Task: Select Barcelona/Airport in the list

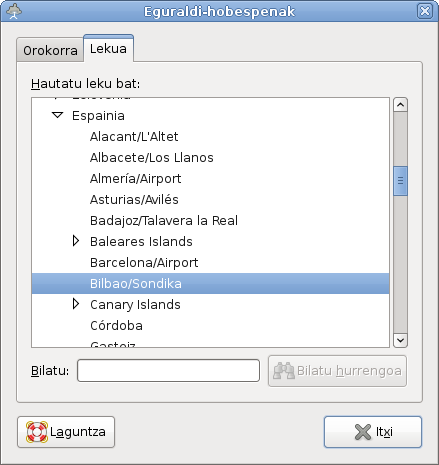Action: (210, 262)
